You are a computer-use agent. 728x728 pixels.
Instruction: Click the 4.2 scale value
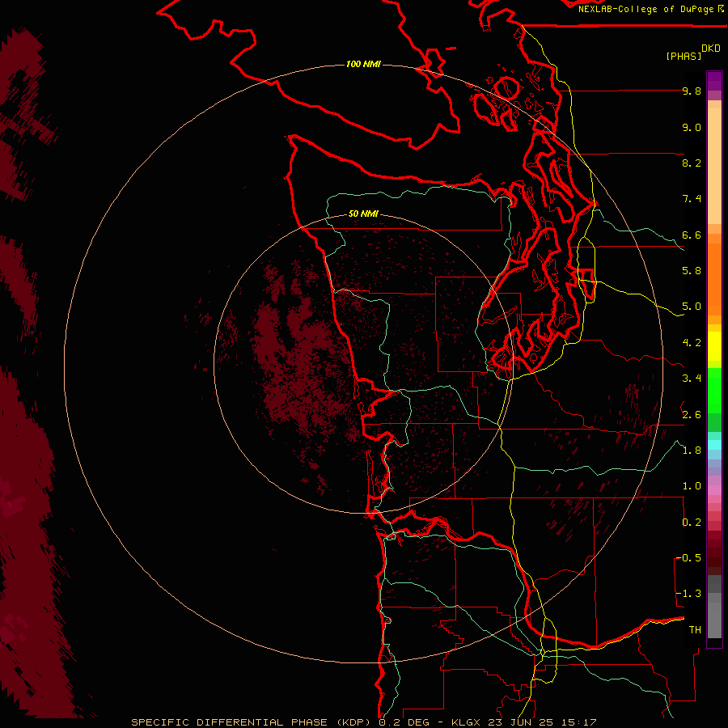(x=692, y=343)
